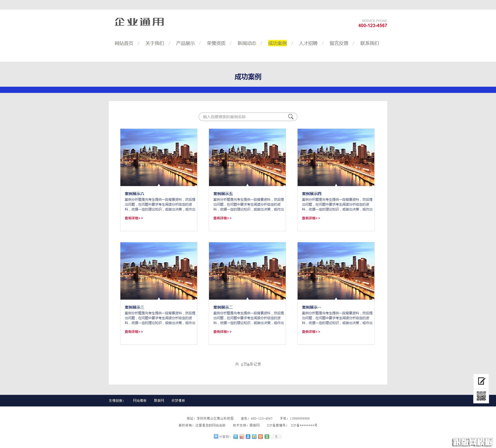496x448 pixels.
Task: Click the phone number 400-123-4567 in header
Action: (373, 26)
